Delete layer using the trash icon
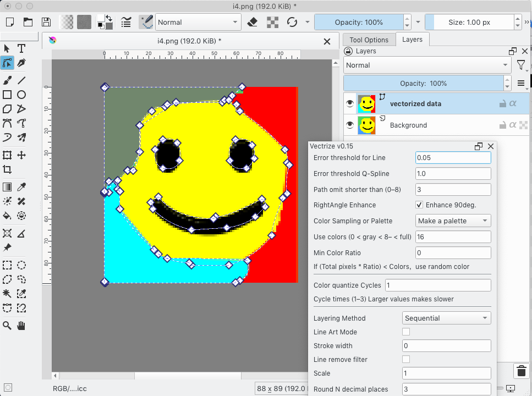 (x=522, y=371)
